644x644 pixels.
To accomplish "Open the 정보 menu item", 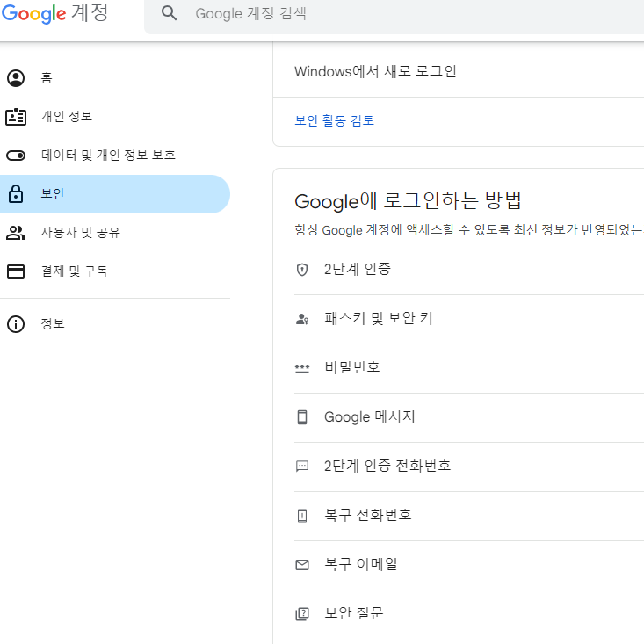I will (x=115, y=324).
